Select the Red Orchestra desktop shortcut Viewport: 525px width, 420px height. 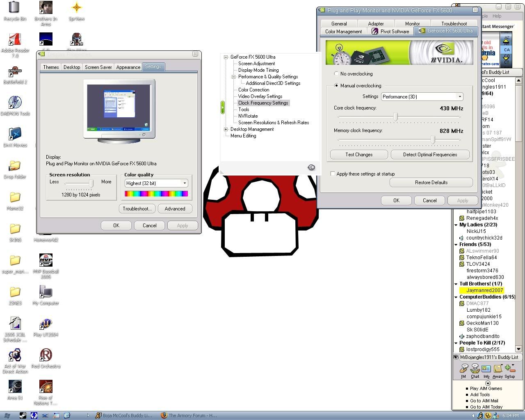46,358
